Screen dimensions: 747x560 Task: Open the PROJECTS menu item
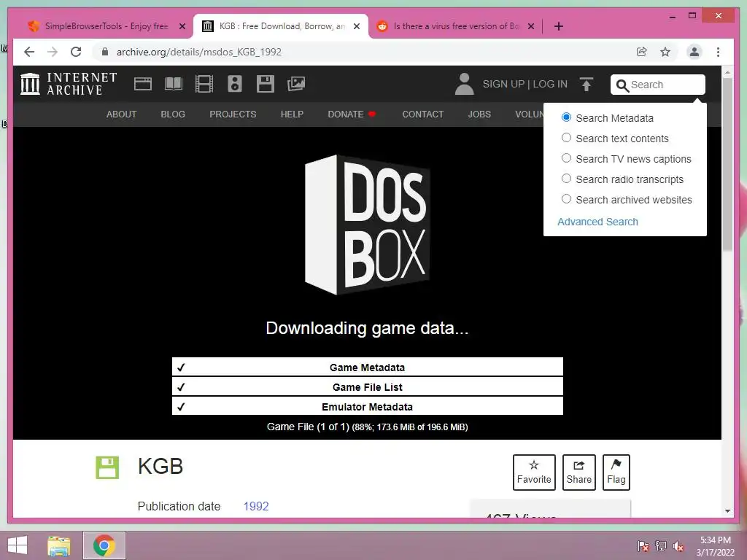pos(233,114)
